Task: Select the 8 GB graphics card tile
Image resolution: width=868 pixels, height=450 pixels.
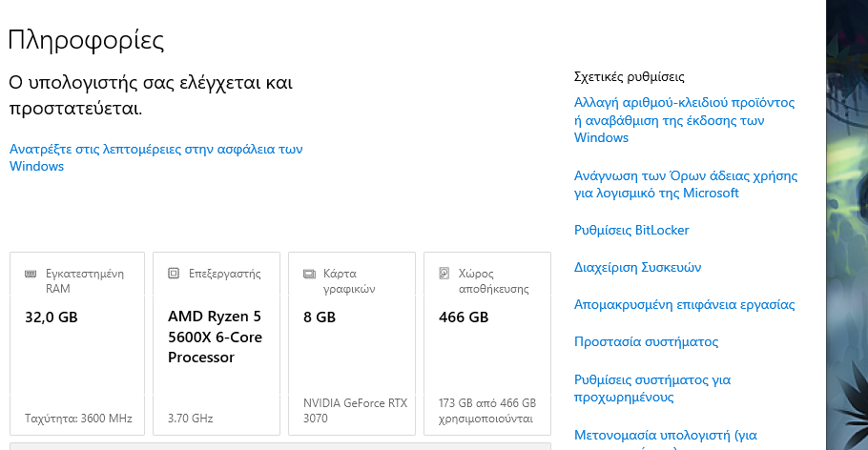Action: [x=352, y=344]
